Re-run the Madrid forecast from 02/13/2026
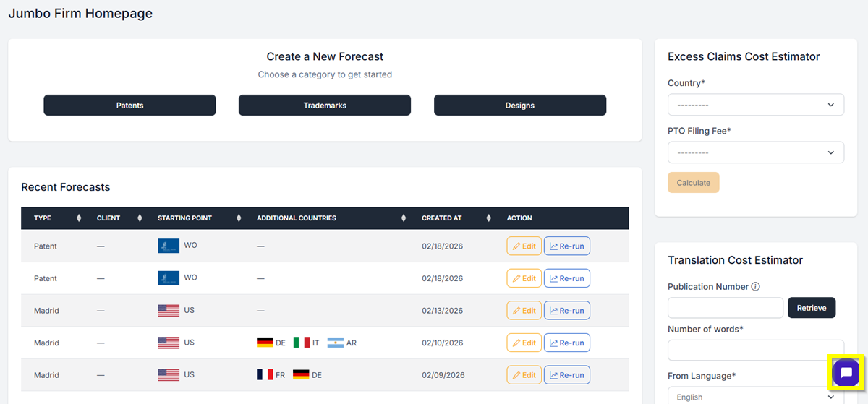 (x=567, y=311)
